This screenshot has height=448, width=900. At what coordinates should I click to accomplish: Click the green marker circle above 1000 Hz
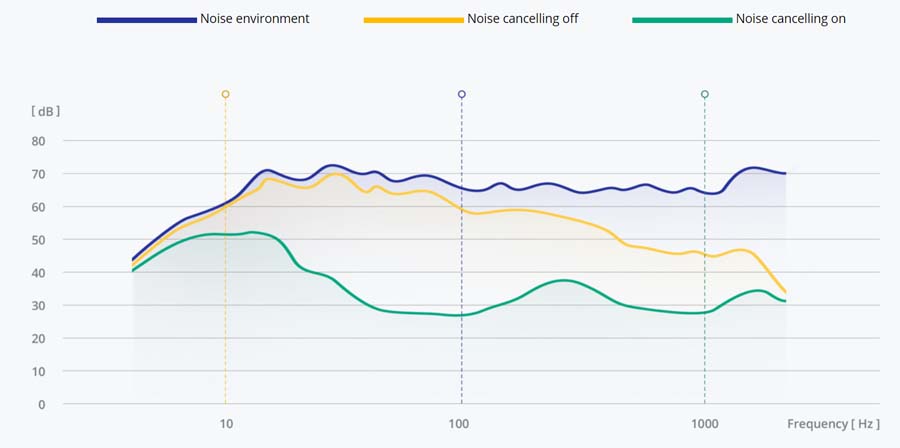click(705, 94)
